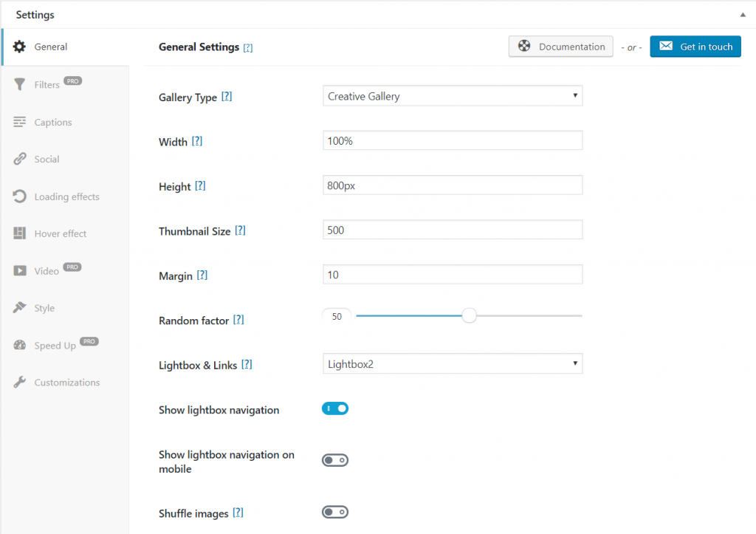Switch to the Video tab
Image resolution: width=756 pixels, height=534 pixels.
pyautogui.click(x=66, y=270)
